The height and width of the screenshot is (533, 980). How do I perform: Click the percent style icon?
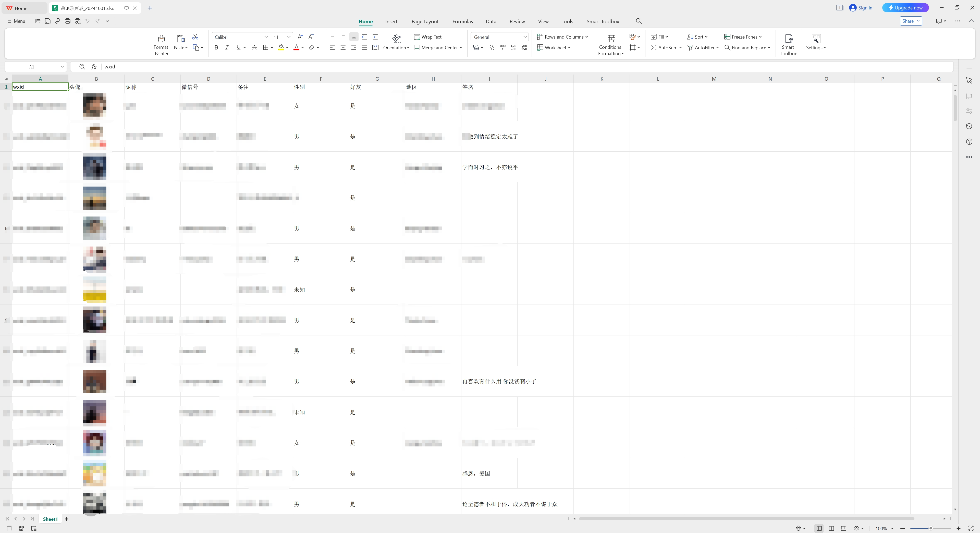point(492,47)
